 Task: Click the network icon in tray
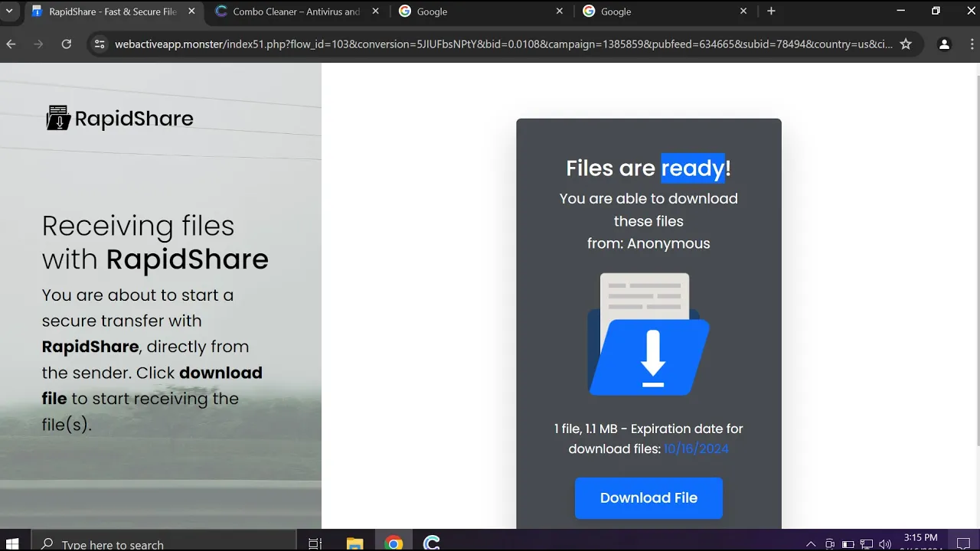[867, 544]
